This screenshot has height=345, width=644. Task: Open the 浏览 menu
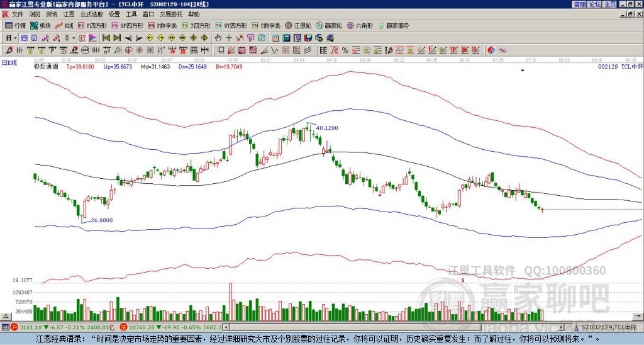[x=35, y=14]
